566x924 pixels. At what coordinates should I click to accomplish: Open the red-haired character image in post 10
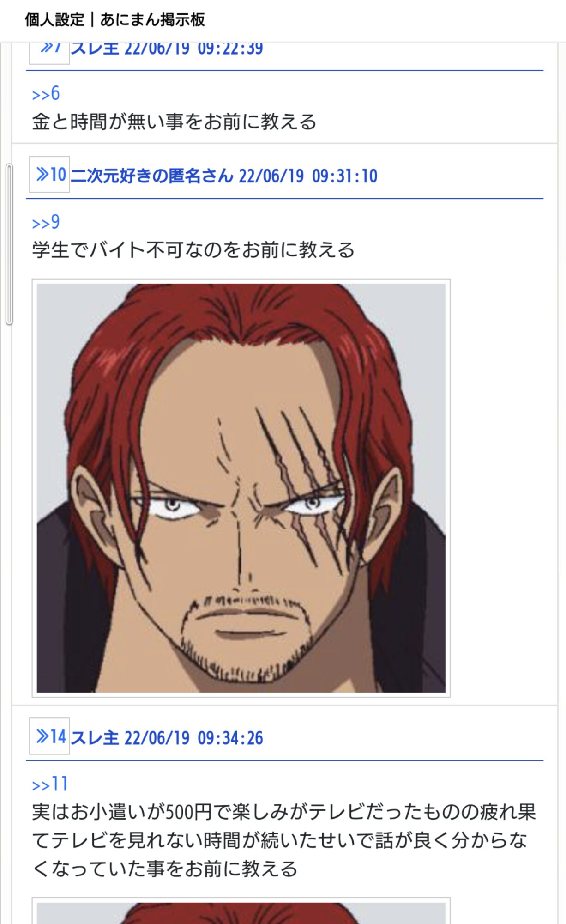241,488
